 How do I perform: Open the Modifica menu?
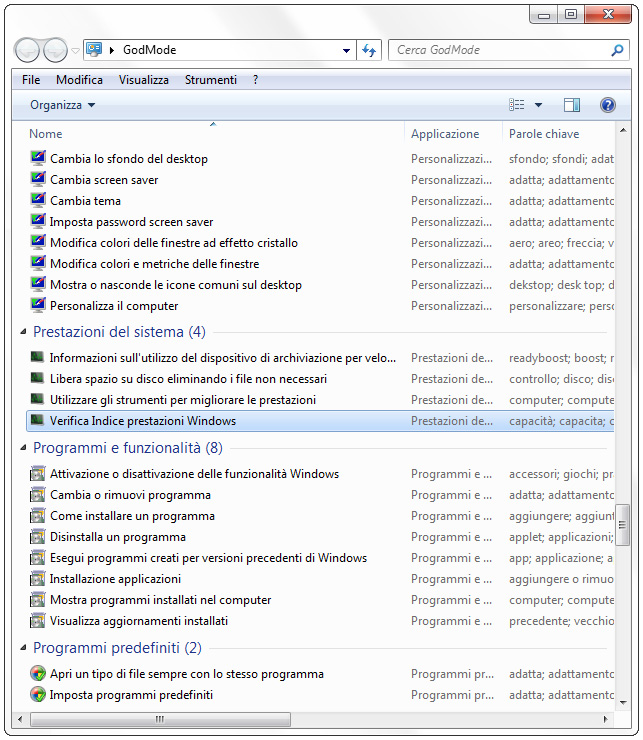coord(79,80)
